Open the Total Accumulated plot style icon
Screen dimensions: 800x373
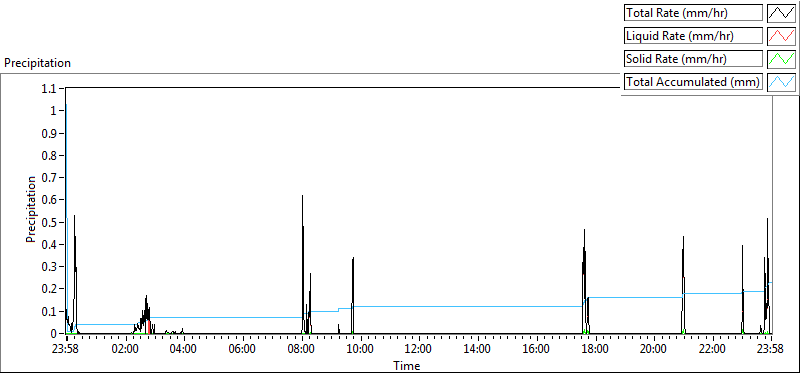point(781,82)
